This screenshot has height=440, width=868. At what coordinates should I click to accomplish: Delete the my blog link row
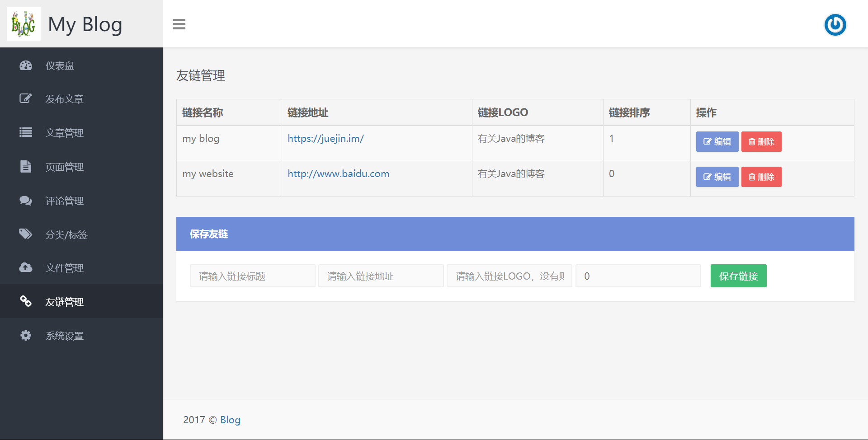tap(761, 141)
